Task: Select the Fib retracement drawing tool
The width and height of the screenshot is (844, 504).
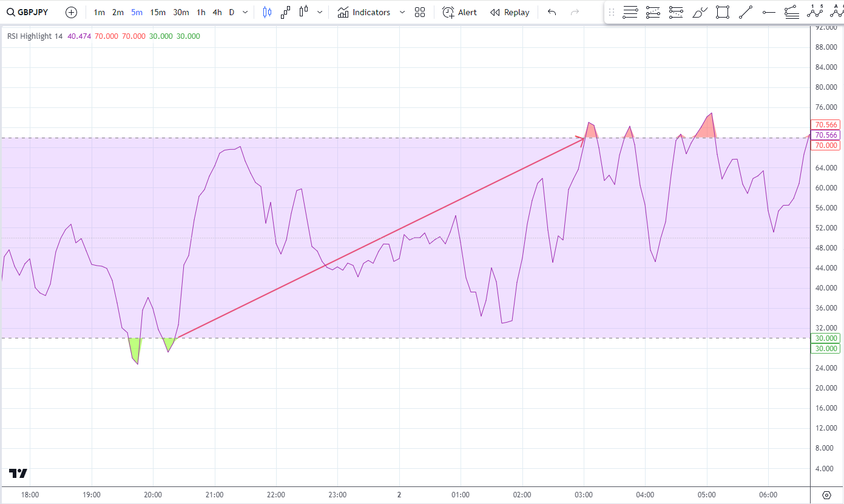Action: (630, 12)
